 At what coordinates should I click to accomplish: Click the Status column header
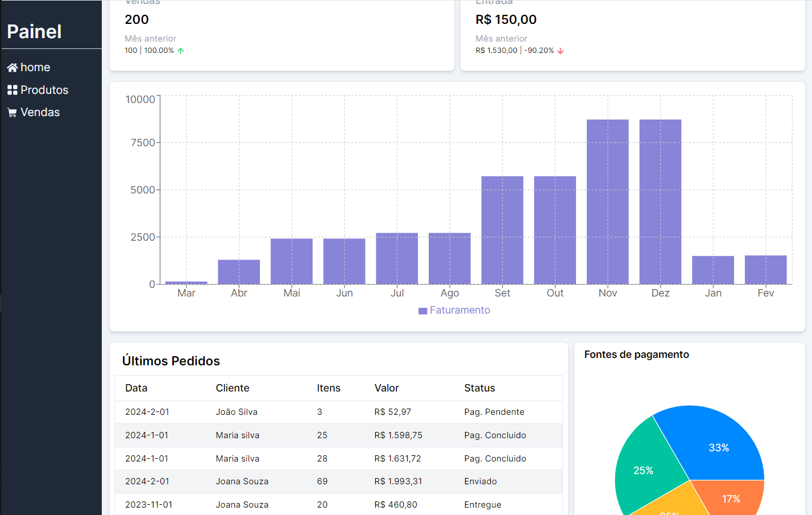479,388
